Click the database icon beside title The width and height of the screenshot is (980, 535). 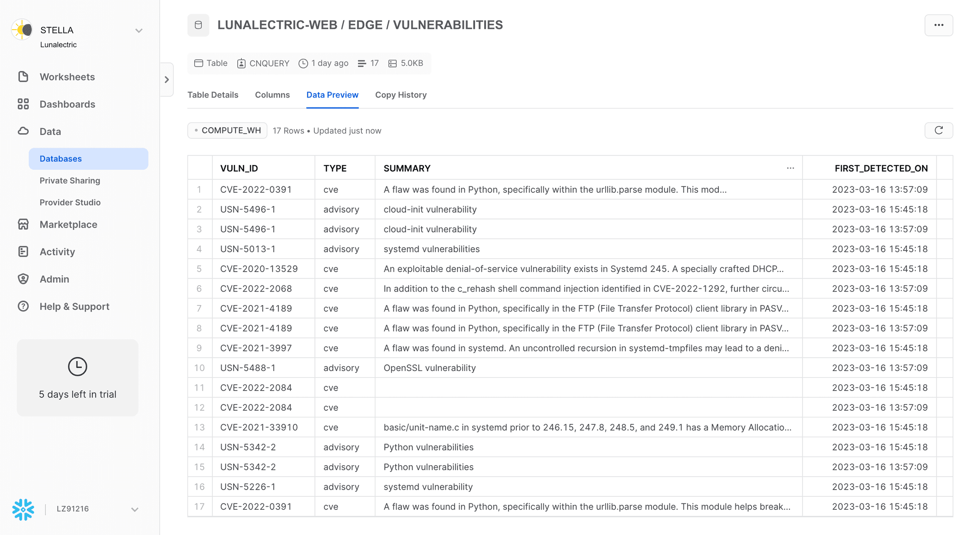click(198, 25)
